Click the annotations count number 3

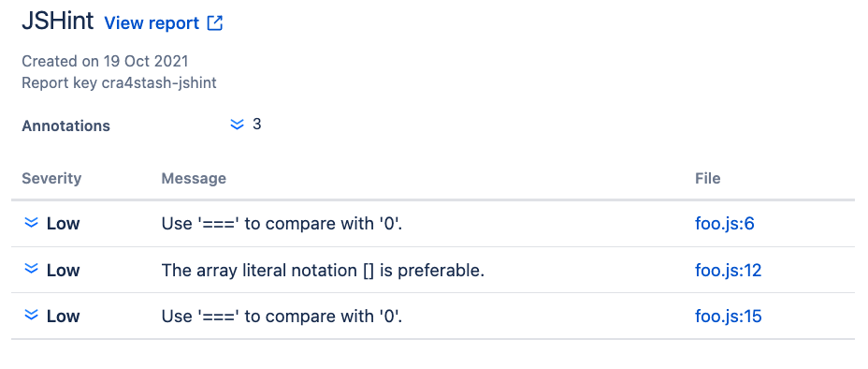click(x=257, y=125)
